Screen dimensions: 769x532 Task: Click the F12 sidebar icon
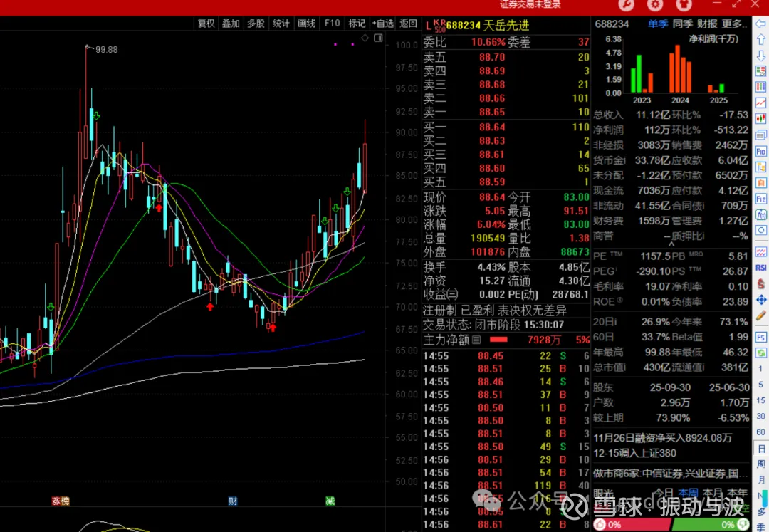tap(761, 199)
